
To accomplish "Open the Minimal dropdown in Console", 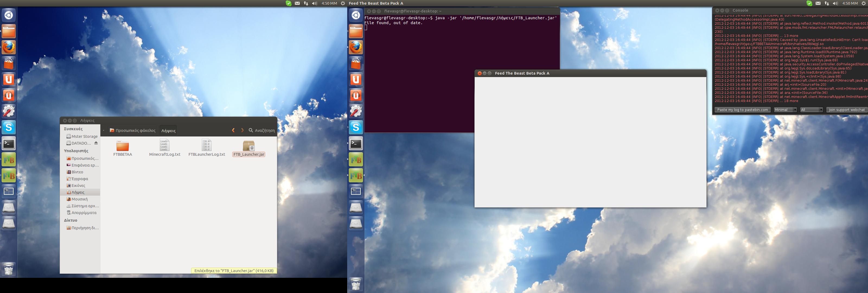I will pos(785,110).
